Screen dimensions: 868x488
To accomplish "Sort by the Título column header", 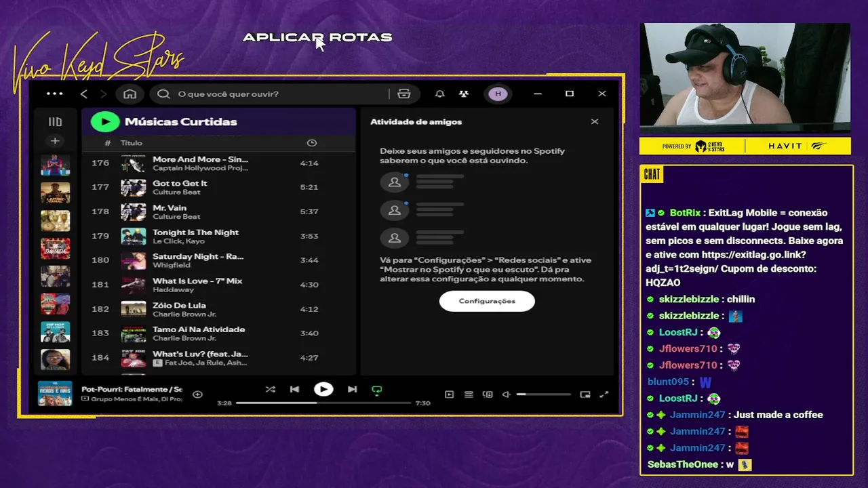I will tap(131, 143).
